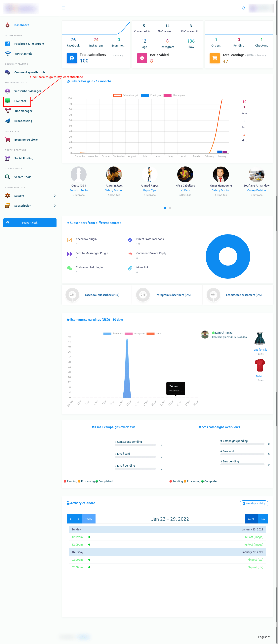Open the notification bell
Image resolution: width=278 pixels, height=644 pixels.
point(243,8)
